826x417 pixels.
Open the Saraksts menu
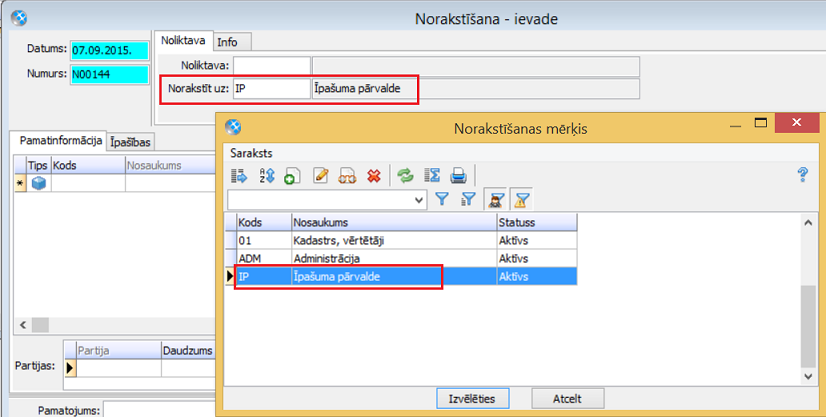[251, 153]
